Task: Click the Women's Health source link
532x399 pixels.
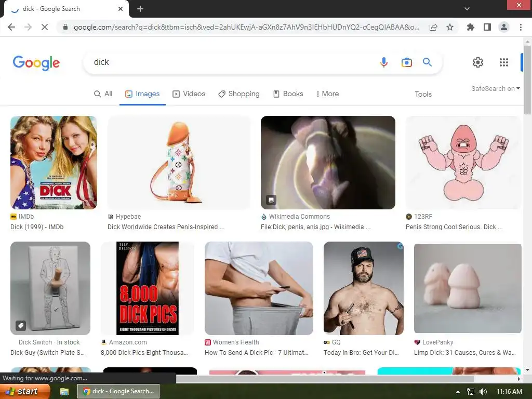Action: click(x=232, y=342)
